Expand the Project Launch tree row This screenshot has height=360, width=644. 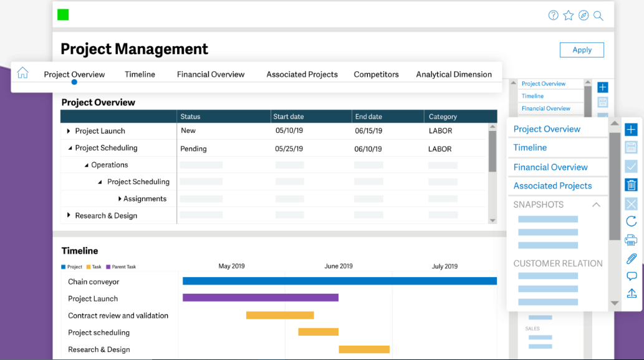click(69, 131)
